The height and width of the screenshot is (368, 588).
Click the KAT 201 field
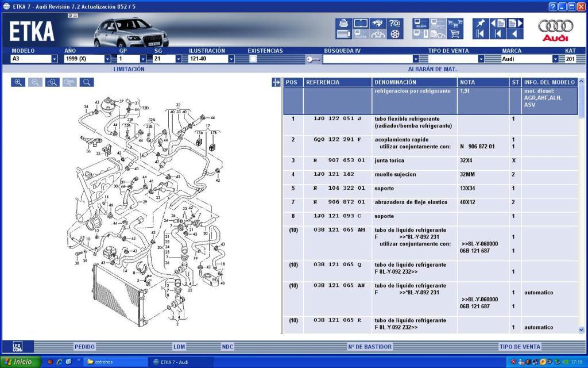pyautogui.click(x=570, y=59)
